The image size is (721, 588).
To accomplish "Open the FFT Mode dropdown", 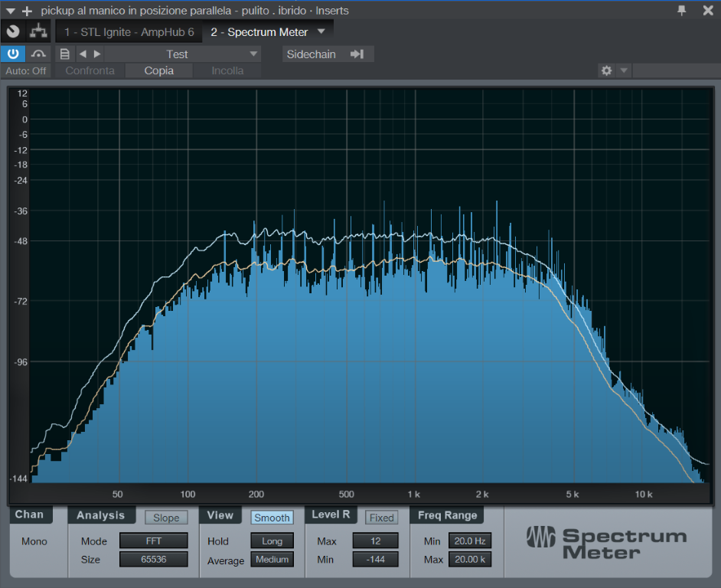I will (x=153, y=541).
